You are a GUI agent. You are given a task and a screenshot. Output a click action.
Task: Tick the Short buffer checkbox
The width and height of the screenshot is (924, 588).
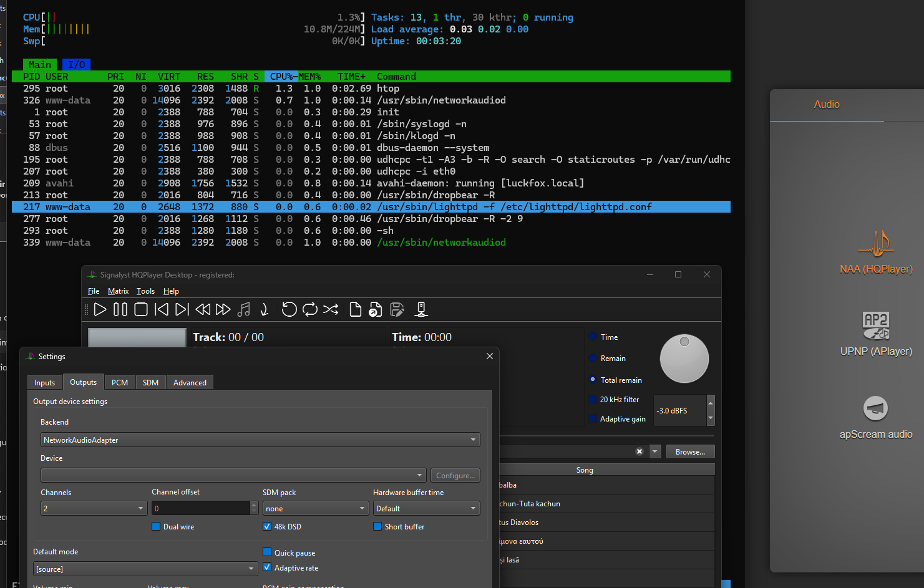(377, 526)
